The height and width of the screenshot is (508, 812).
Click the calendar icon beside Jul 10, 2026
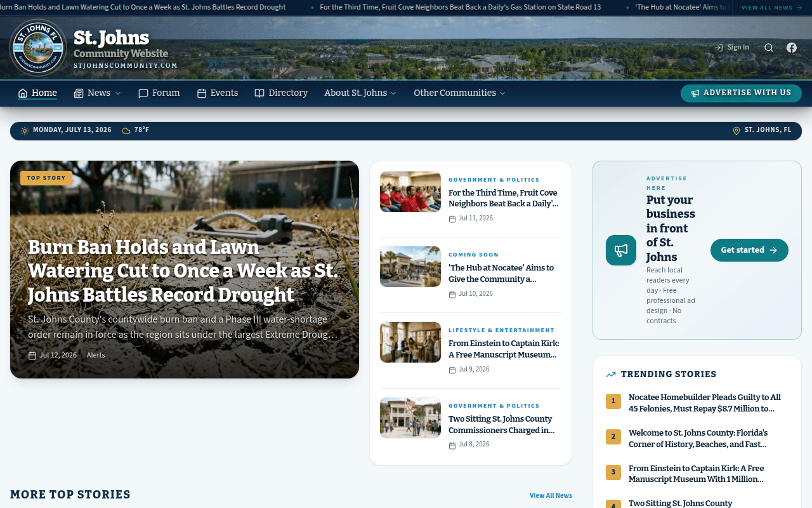click(x=452, y=295)
